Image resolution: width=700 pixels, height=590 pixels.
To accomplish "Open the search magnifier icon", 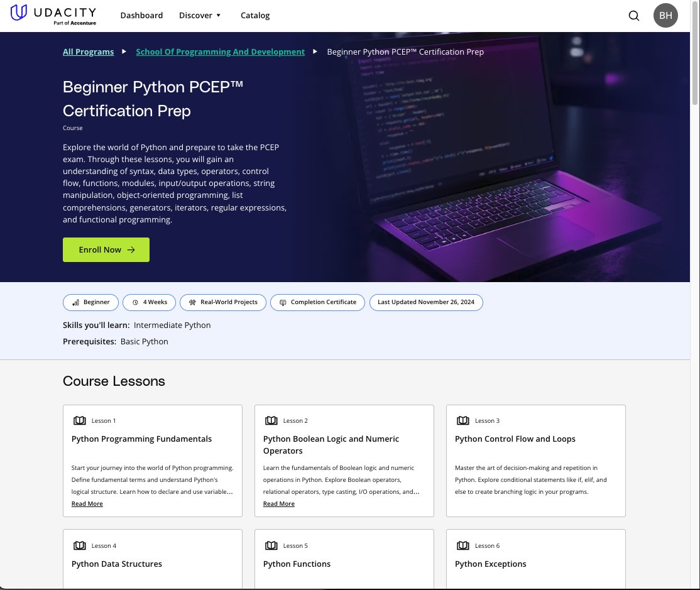I will click(x=634, y=16).
